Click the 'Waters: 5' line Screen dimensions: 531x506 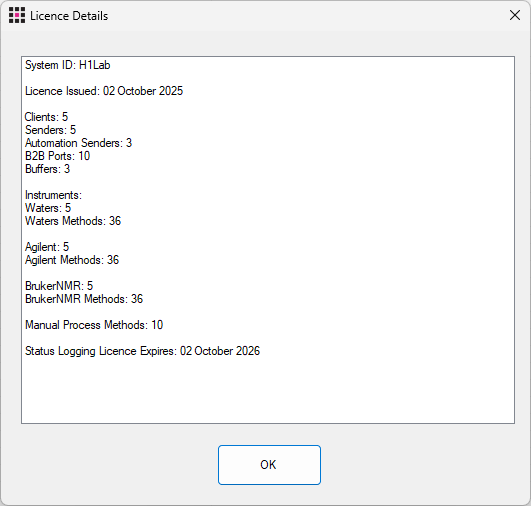(x=48, y=208)
